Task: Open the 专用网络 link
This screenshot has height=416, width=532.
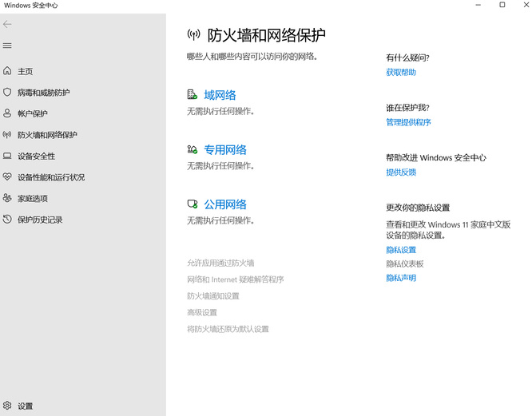Action: (225, 149)
